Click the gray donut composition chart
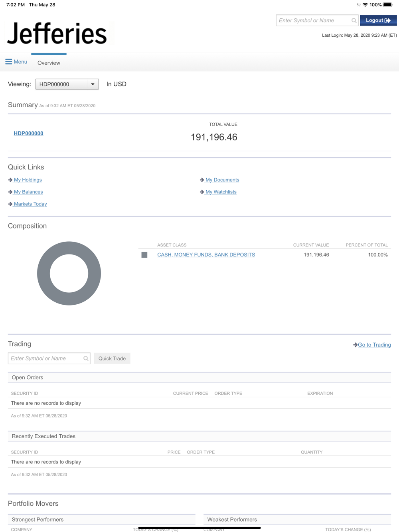This screenshot has width=399, height=532. coord(69,273)
